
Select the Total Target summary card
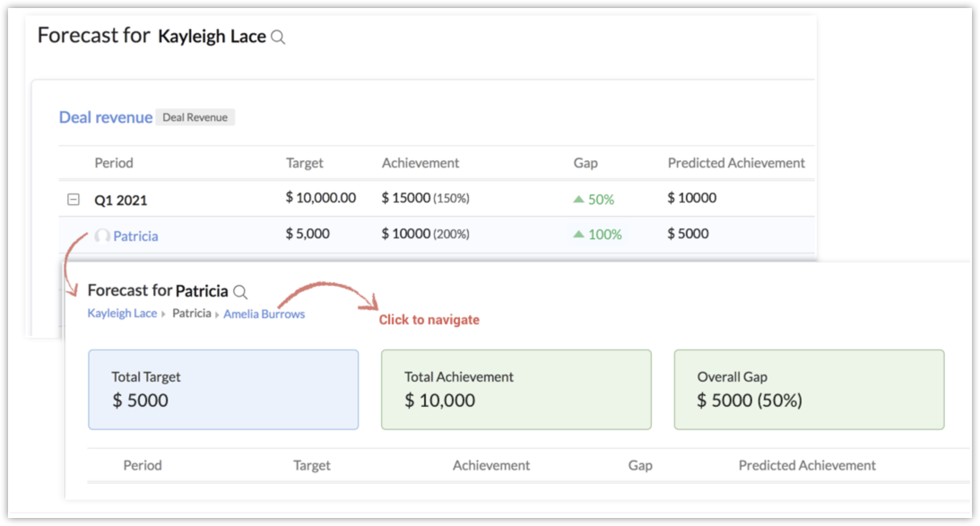click(223, 389)
